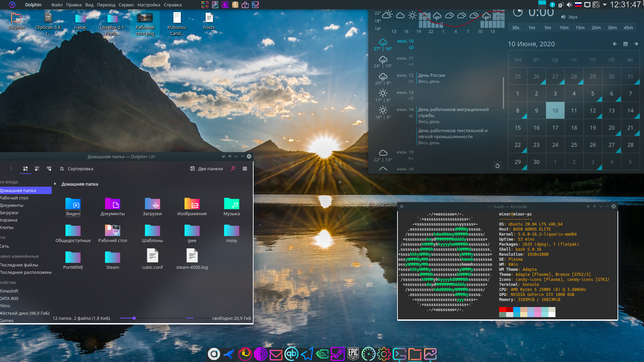
Task: Refresh the events widget with reload icon
Action: pyautogui.click(x=497, y=166)
